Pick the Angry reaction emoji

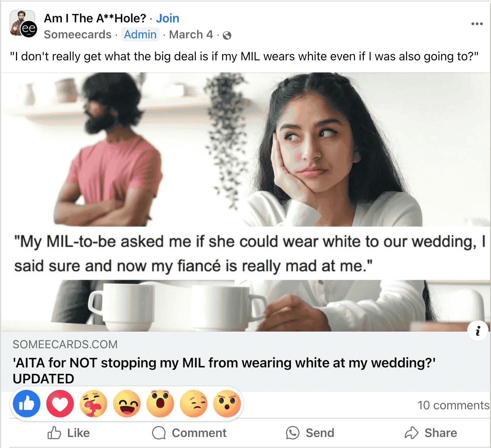tap(227, 404)
